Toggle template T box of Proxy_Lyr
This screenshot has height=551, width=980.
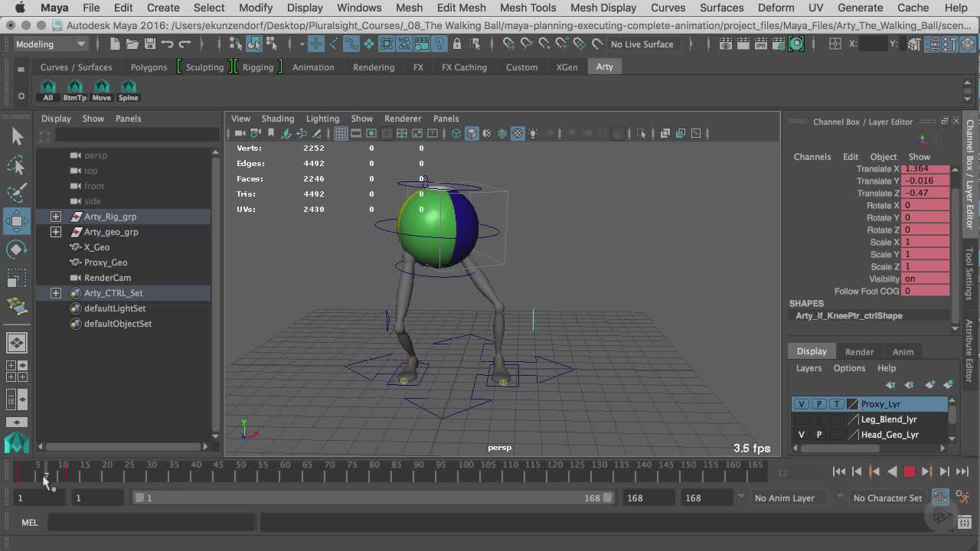(836, 404)
